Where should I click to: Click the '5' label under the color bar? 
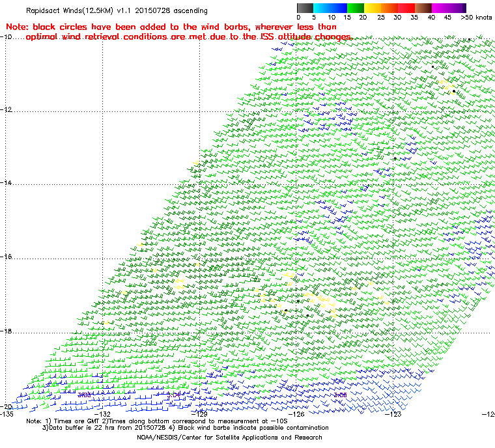pos(314,18)
